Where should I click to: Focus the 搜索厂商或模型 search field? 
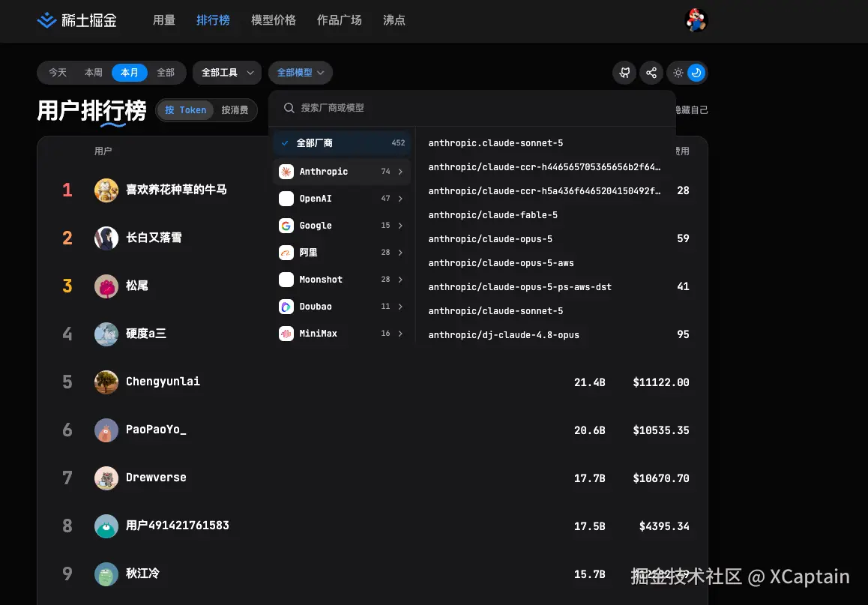tap(472, 108)
